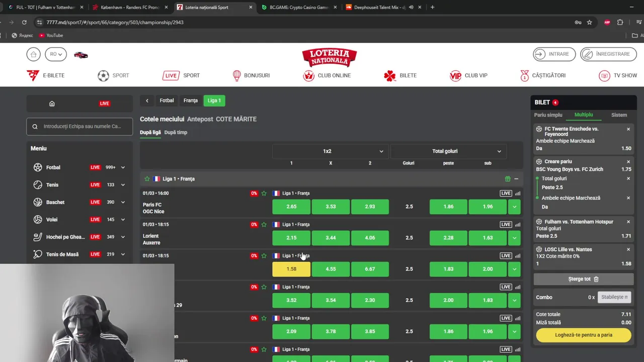The width and height of the screenshot is (644, 362).
Task: Favorite Lorient vs Auxerre match star
Action: tap(264, 224)
